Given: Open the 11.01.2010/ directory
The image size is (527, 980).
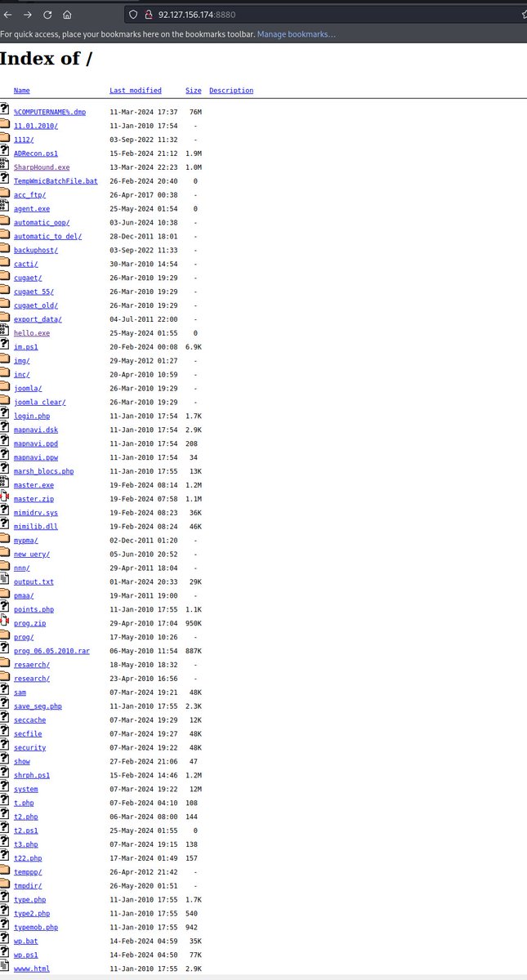Looking at the screenshot, I should pyautogui.click(x=36, y=126).
